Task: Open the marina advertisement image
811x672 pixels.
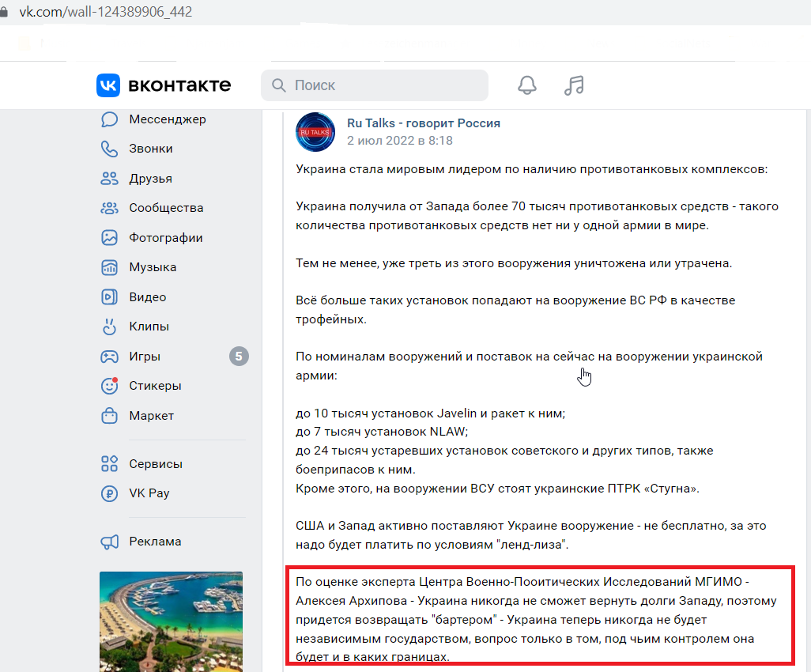Action: [172, 621]
